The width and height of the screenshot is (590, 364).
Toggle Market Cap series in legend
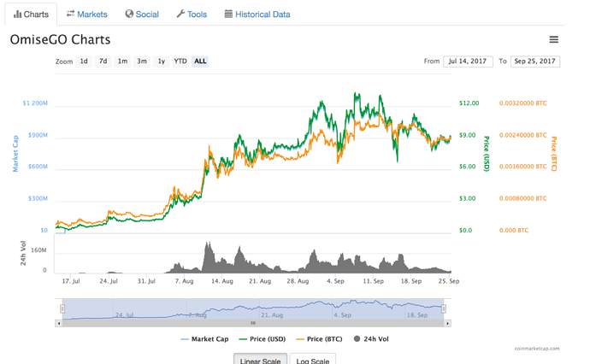pyautogui.click(x=204, y=339)
